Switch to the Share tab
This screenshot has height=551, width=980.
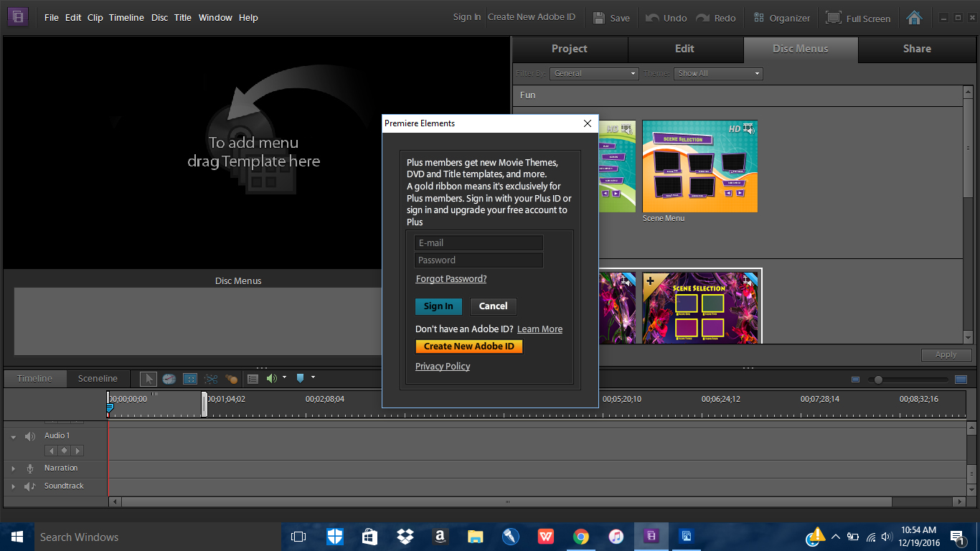917,49
